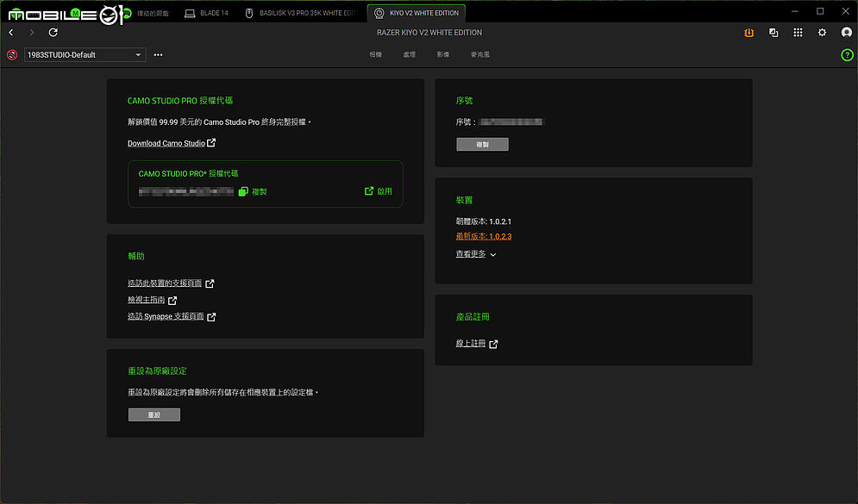Click the 重設 factory reset button

pyautogui.click(x=154, y=415)
